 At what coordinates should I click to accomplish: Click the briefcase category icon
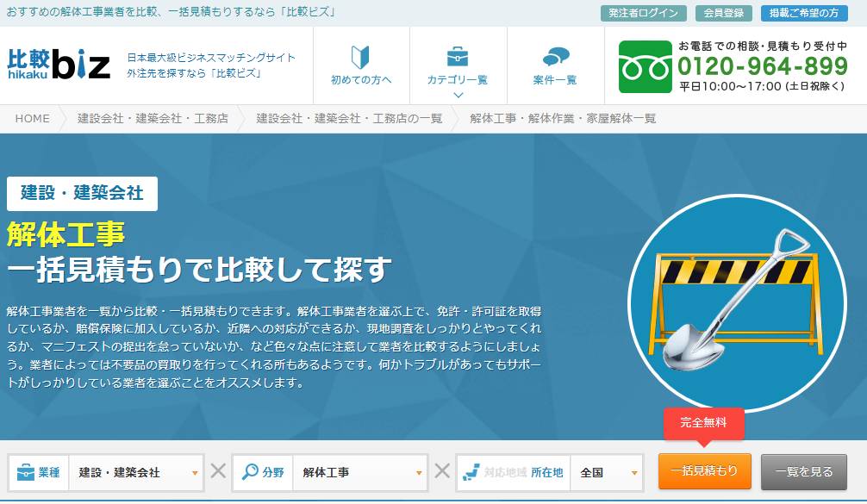pos(457,57)
